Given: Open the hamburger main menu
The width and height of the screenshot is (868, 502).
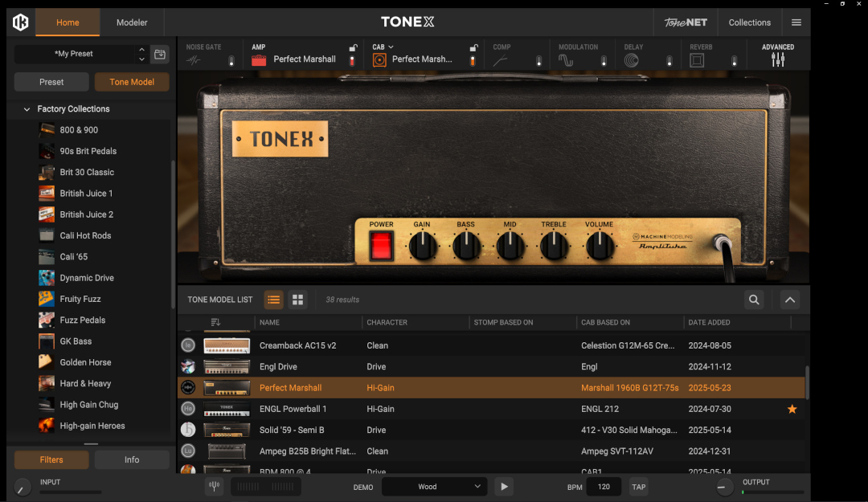Looking at the screenshot, I should click(x=796, y=22).
